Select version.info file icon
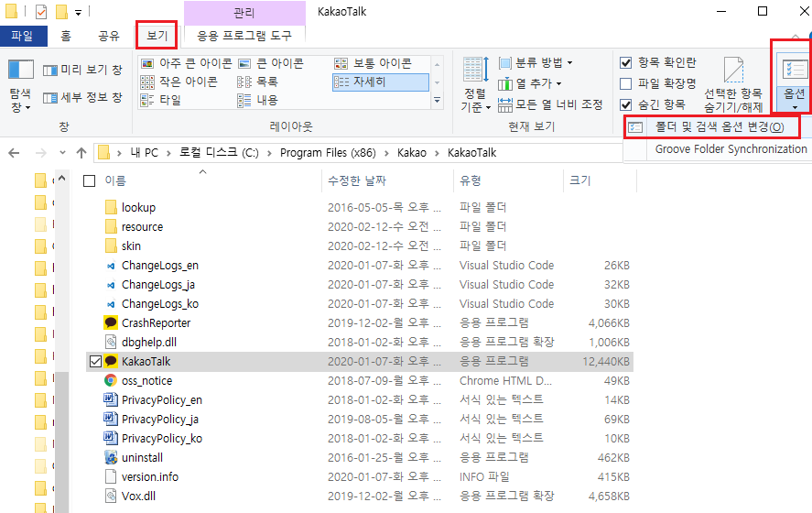Image resolution: width=812 pixels, height=513 pixels. [x=111, y=476]
